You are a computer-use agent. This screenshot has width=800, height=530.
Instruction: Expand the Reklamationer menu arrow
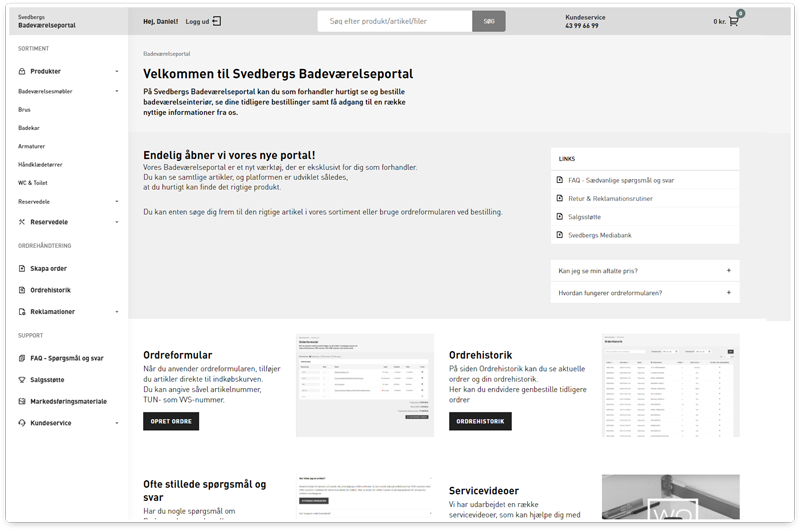[117, 312]
